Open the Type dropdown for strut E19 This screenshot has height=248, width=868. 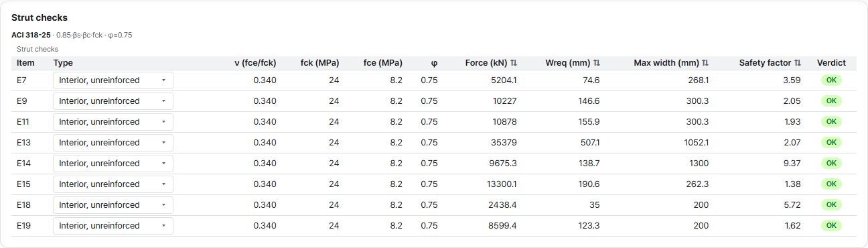tap(113, 226)
